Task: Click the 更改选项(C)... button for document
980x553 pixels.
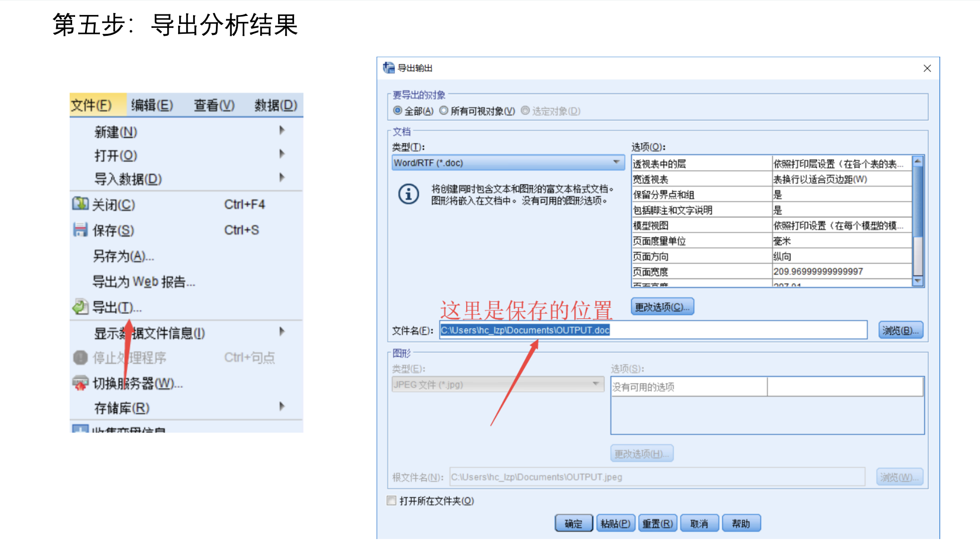Action: click(x=662, y=307)
